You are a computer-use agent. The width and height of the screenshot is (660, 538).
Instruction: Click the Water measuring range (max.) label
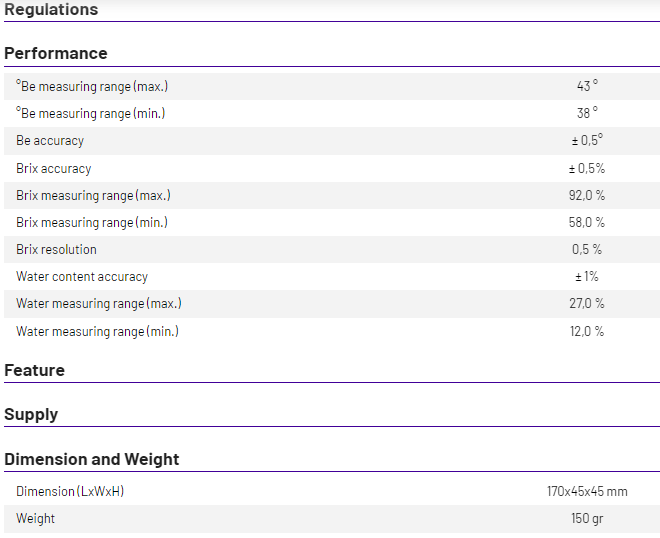[99, 304]
